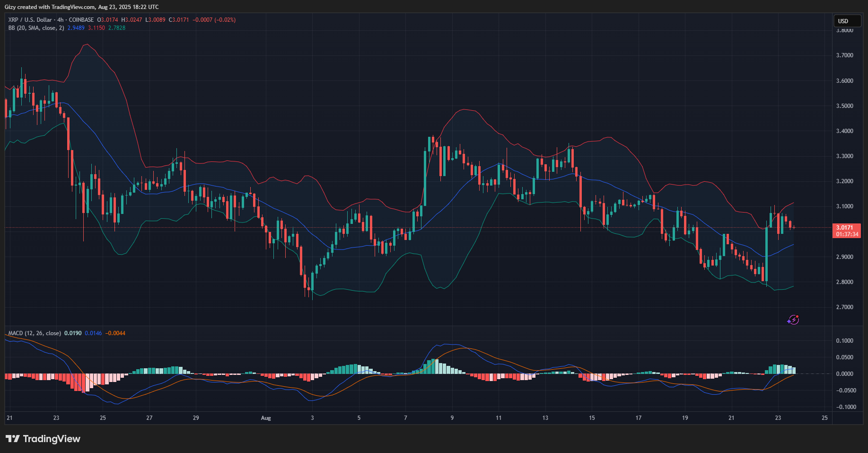Click the 3.7000 price axis label
Image resolution: width=868 pixels, height=453 pixels.
click(x=844, y=55)
